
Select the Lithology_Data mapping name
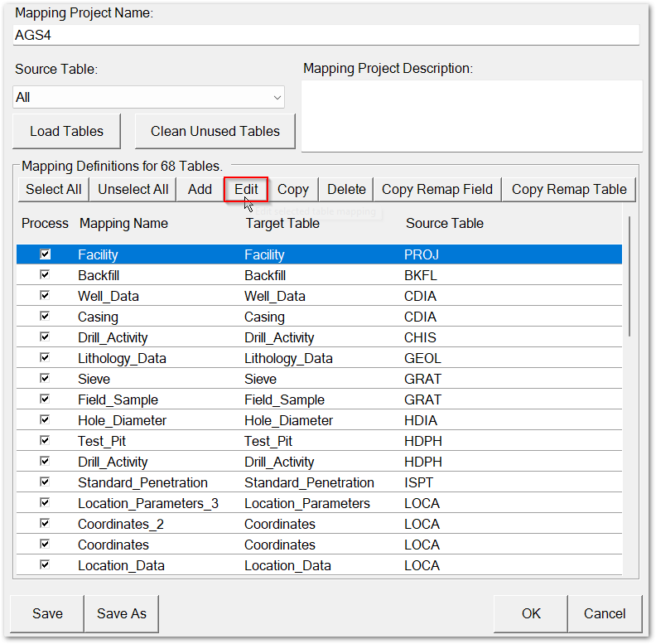coord(122,358)
